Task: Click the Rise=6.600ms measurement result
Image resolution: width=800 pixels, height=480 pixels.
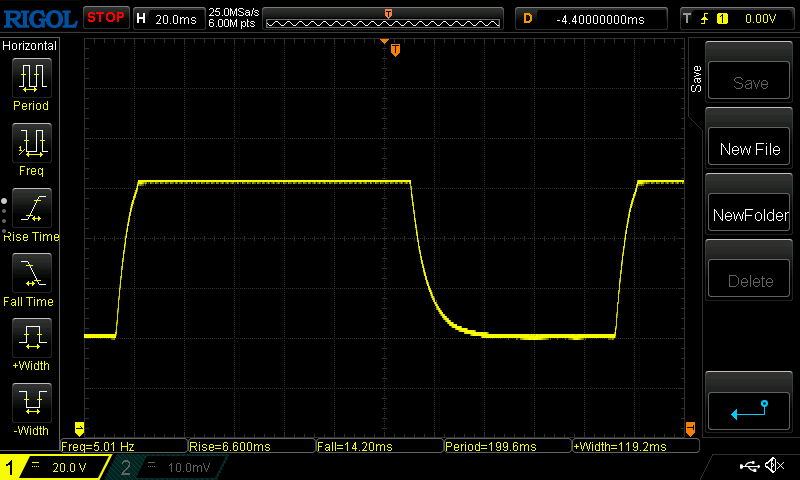Action: [x=252, y=446]
